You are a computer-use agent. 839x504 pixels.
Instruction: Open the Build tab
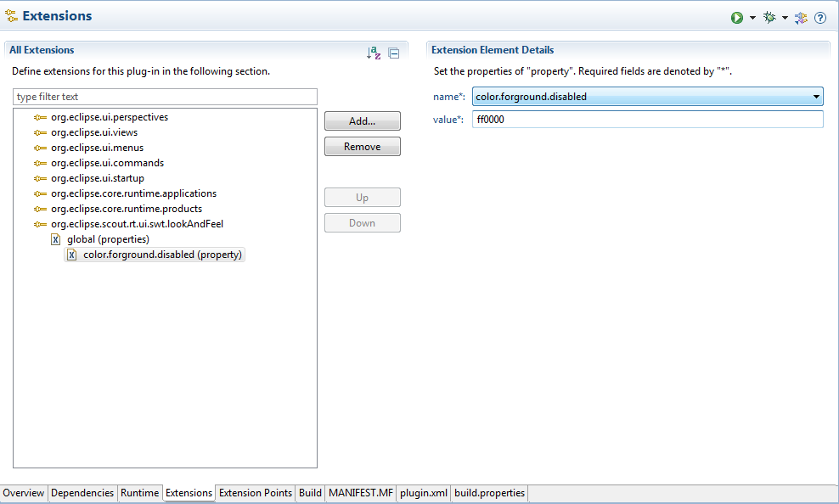pyautogui.click(x=310, y=493)
